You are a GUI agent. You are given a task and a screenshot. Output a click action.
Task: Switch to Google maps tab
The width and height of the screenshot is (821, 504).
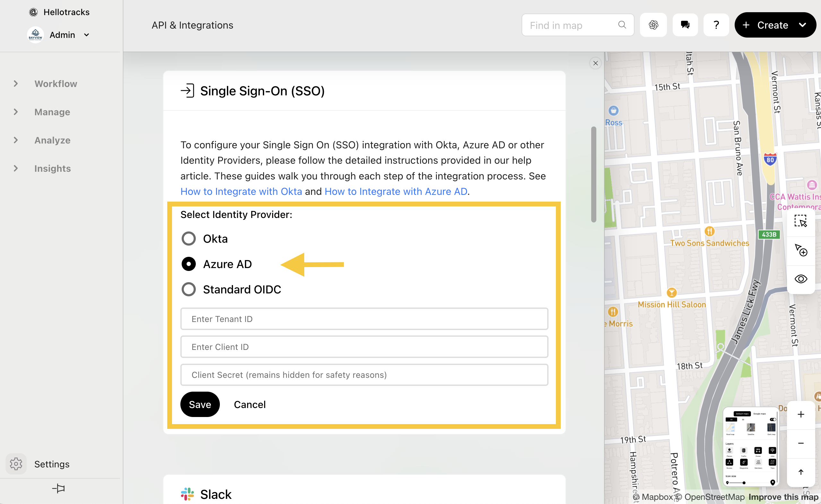[x=760, y=414]
